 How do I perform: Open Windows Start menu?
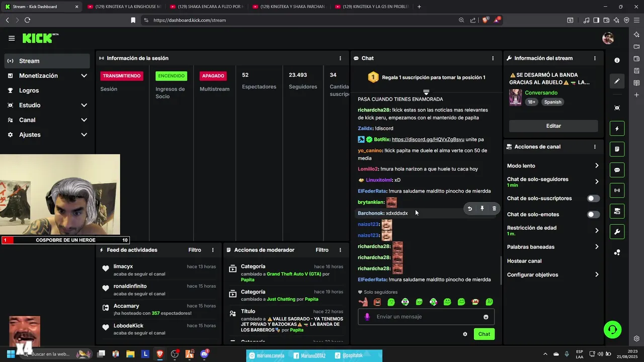pyautogui.click(x=11, y=354)
